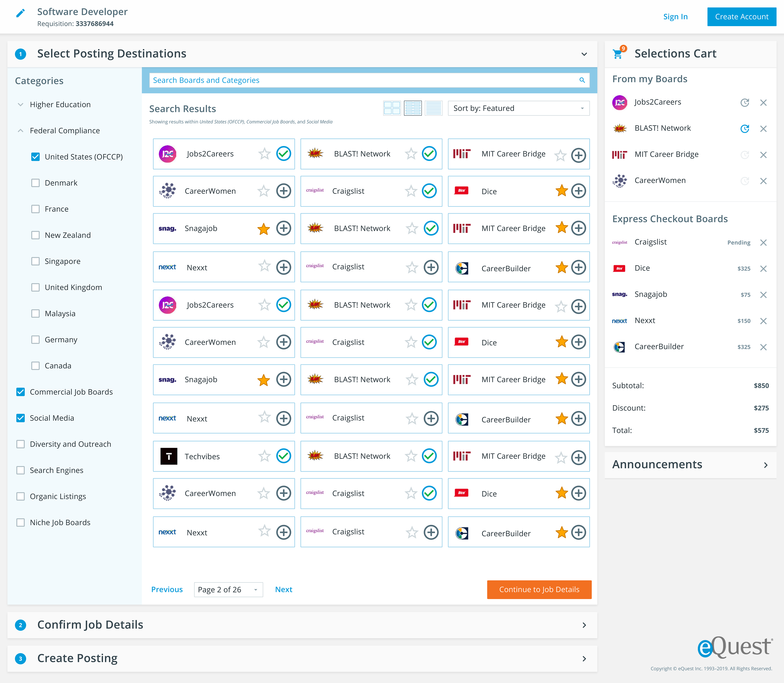Check the France checkbox
The image size is (784, 683).
pos(36,209)
